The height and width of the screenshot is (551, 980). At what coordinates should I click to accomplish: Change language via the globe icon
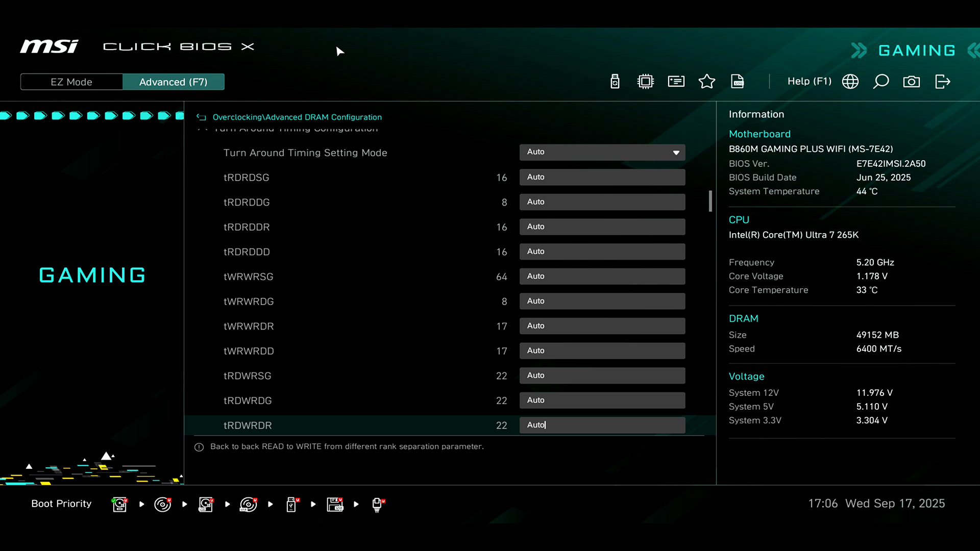point(850,82)
